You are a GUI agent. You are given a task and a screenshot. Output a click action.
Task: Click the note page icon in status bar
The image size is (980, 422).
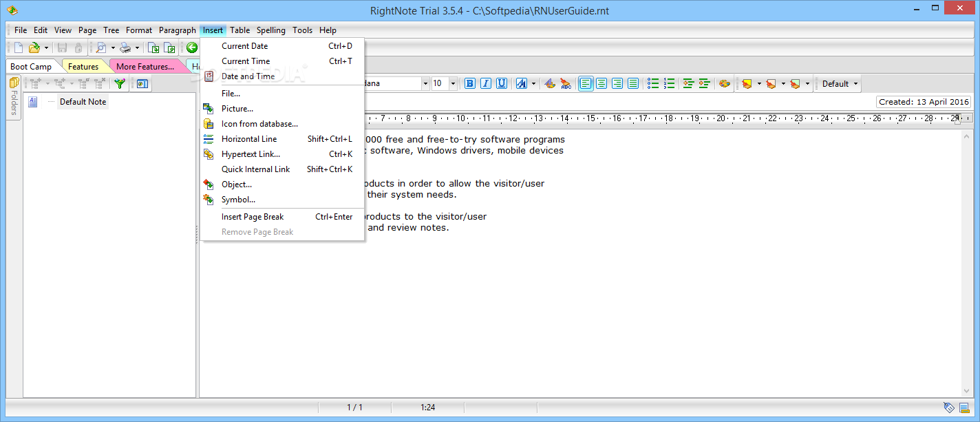964,408
